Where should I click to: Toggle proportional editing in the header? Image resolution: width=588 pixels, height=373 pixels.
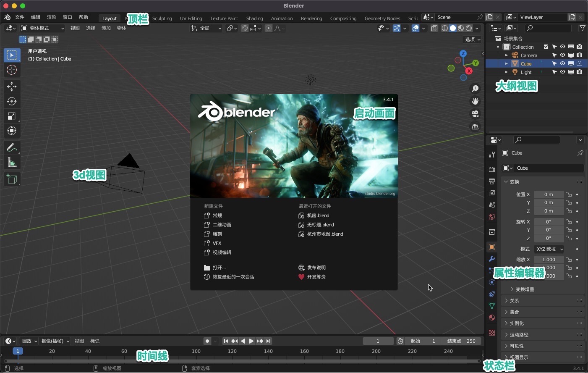(269, 28)
